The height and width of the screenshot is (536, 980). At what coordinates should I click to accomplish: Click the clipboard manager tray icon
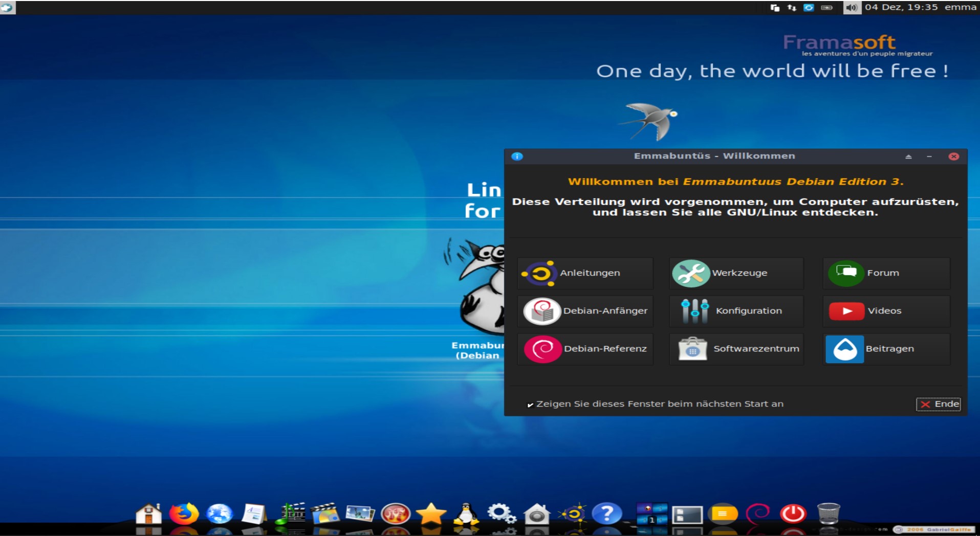[775, 7]
